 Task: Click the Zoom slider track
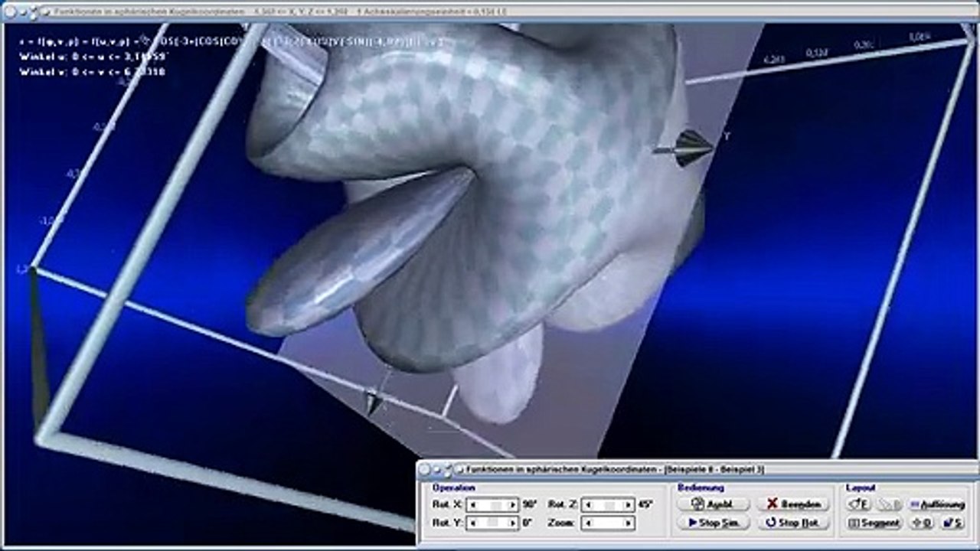tap(608, 523)
